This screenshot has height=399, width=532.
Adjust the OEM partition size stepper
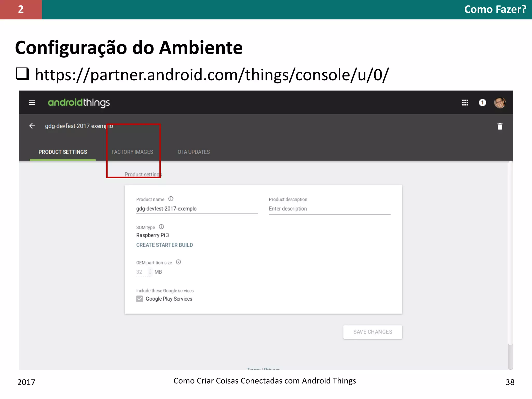(x=150, y=272)
